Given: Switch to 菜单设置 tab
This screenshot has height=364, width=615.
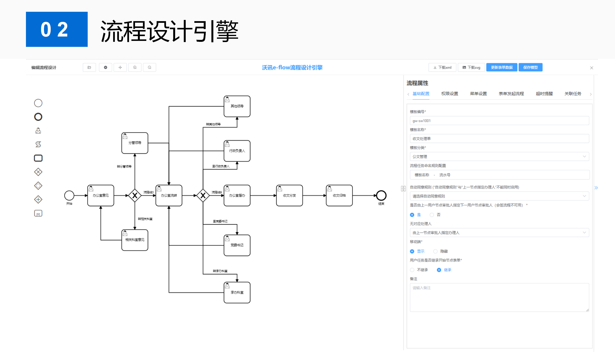Looking at the screenshot, I should point(478,94).
